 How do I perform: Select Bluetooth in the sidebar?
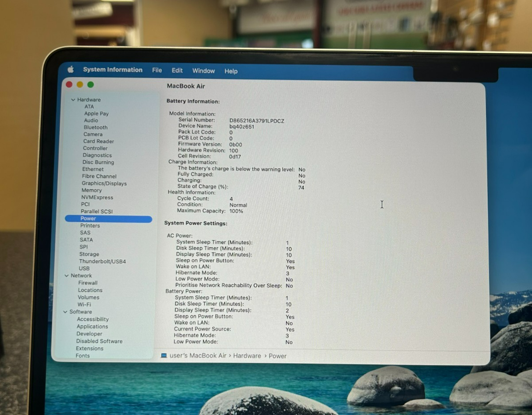[x=95, y=127]
